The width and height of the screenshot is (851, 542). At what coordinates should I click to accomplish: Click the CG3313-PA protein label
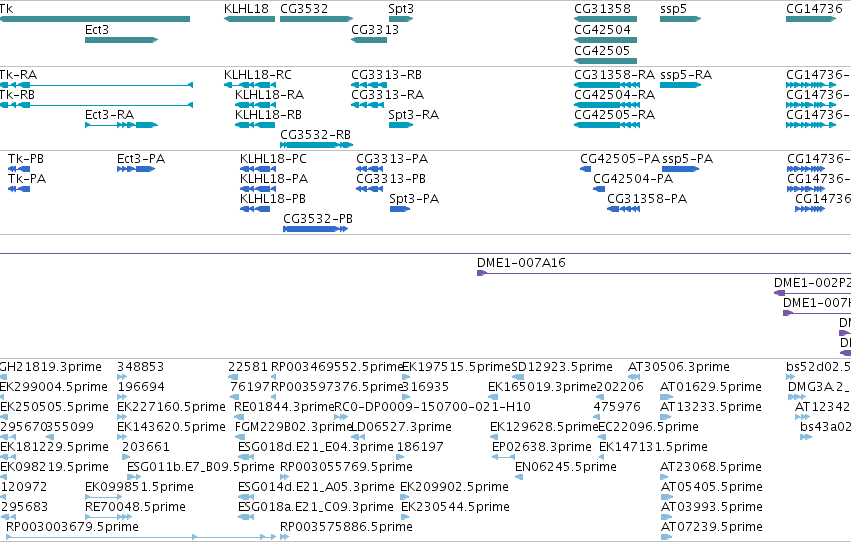392,159
